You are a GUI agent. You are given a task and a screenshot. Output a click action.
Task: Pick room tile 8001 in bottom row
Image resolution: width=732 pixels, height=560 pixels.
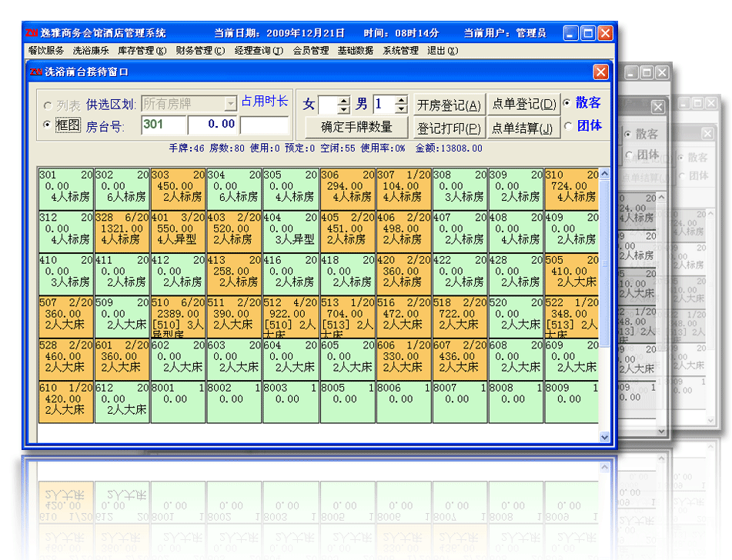(x=178, y=399)
